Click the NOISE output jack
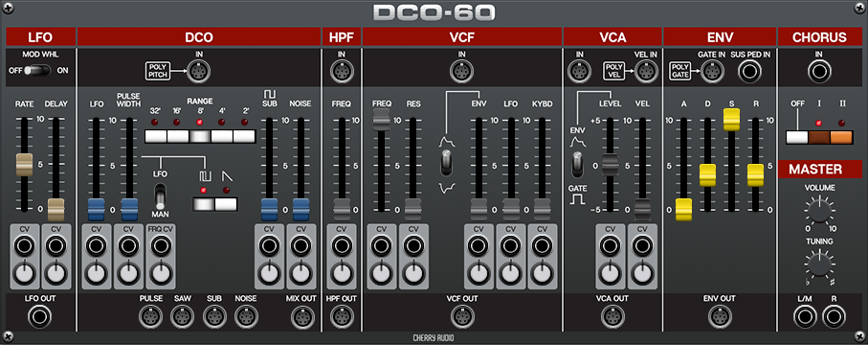The height and width of the screenshot is (345, 868). (x=246, y=317)
